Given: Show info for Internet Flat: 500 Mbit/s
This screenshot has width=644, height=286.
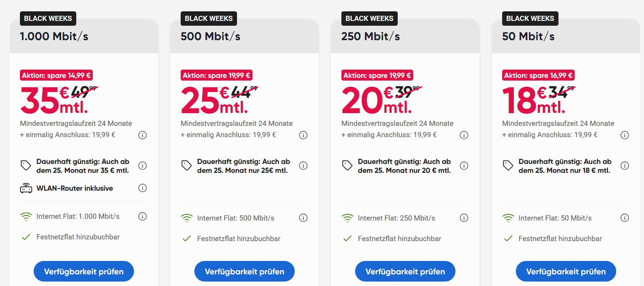Looking at the screenshot, I should [x=303, y=218].
